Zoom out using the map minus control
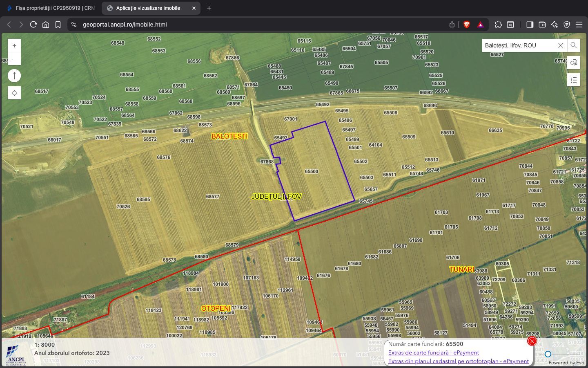 (x=14, y=59)
